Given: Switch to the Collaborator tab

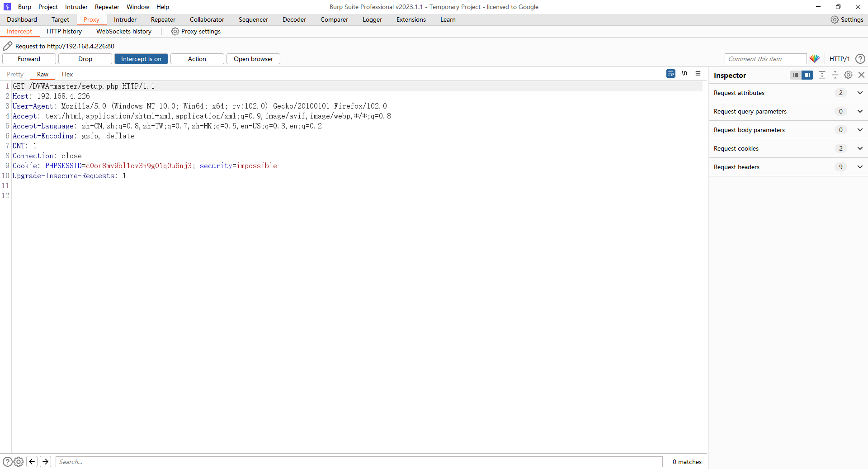Looking at the screenshot, I should [x=207, y=19].
